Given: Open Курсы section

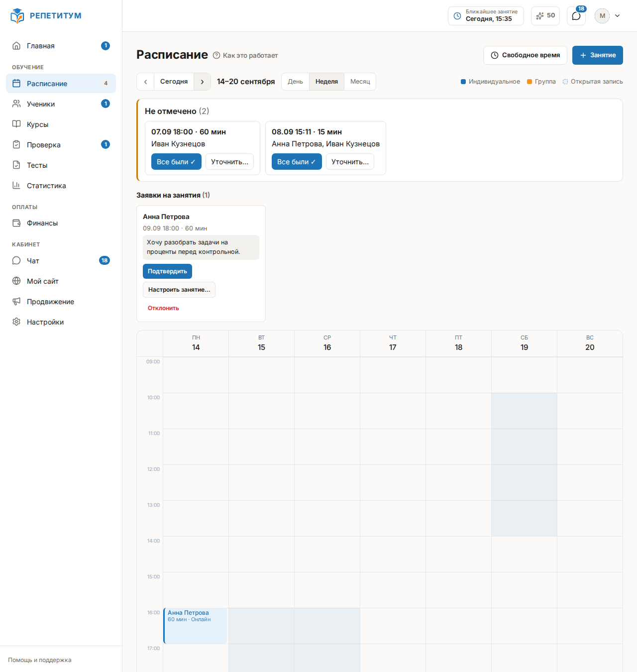Looking at the screenshot, I should (61, 124).
